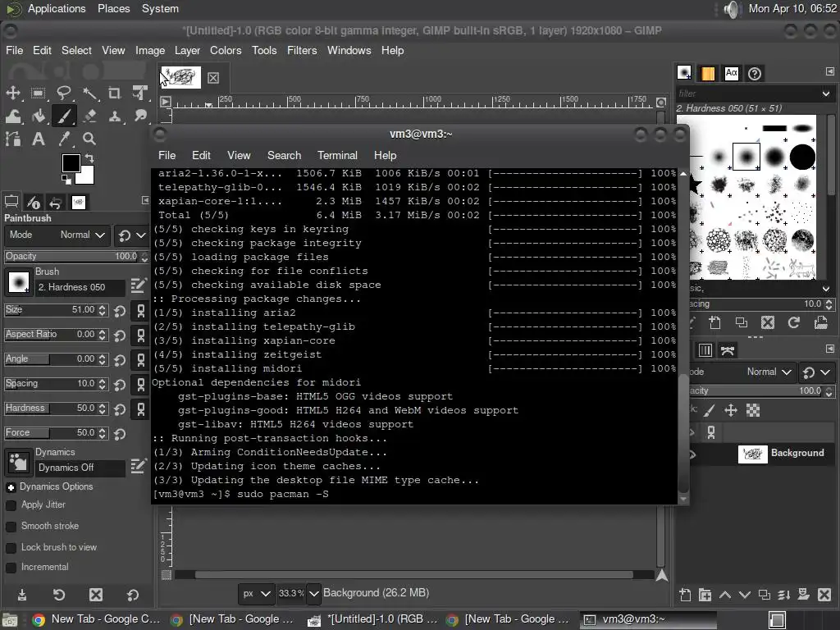Delete the current layer
The height and width of the screenshot is (630, 840).
click(824, 595)
